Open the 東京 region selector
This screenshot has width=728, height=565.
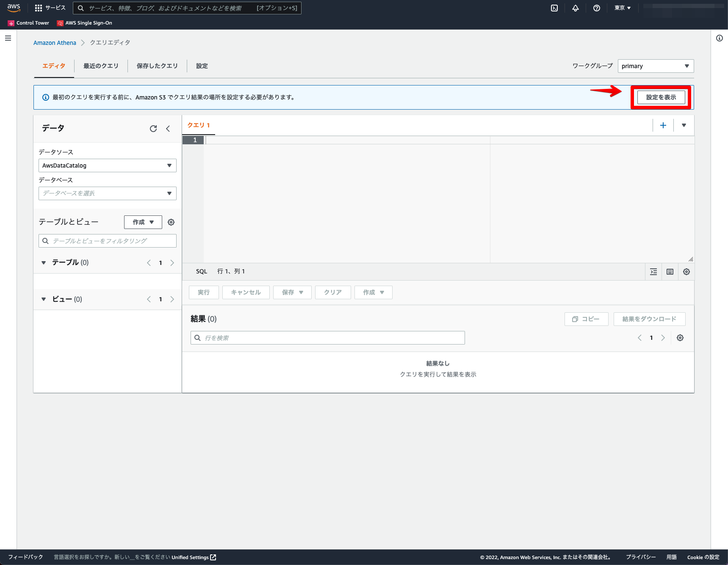[x=623, y=8]
